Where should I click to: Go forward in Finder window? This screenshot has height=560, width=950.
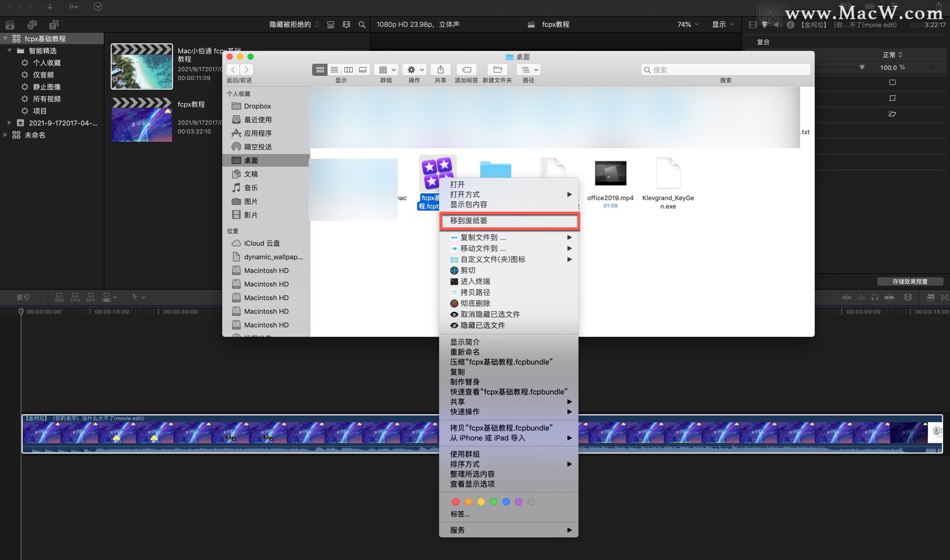[x=246, y=70]
